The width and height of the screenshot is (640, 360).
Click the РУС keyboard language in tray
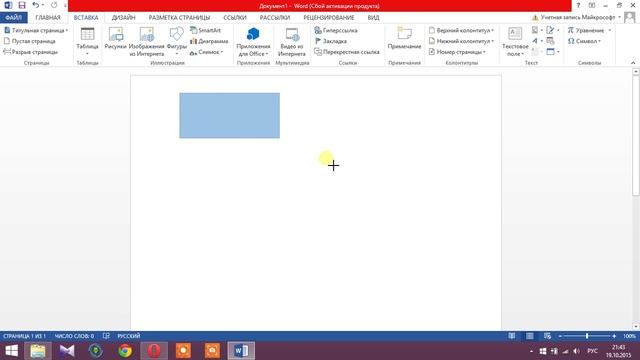[592, 351]
